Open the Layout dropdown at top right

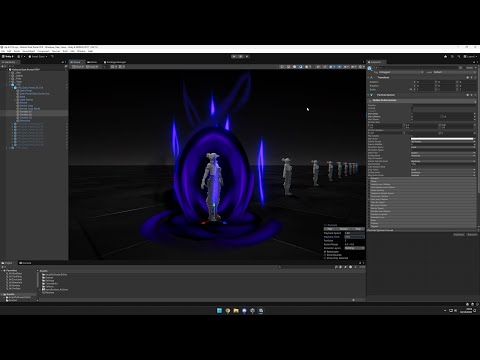[x=470, y=56]
